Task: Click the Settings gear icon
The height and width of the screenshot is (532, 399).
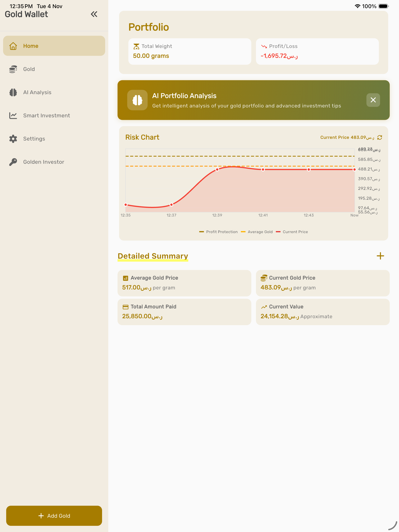Action: 13,139
